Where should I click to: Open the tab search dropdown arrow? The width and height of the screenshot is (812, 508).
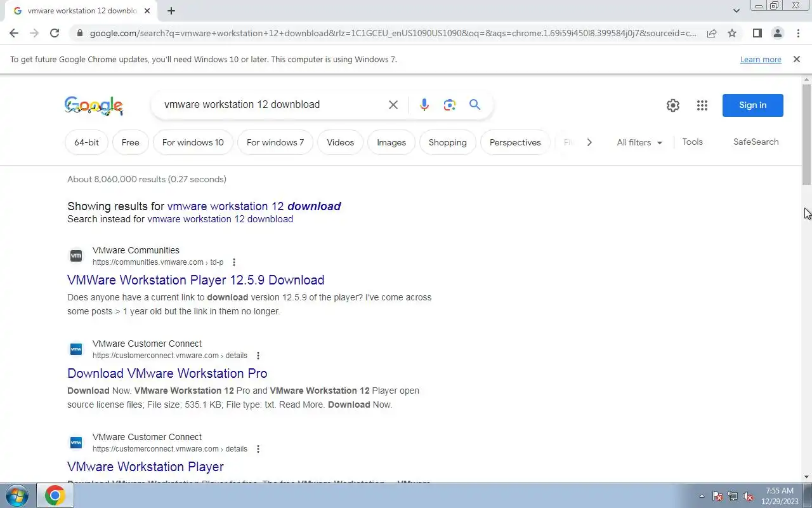coord(736,11)
